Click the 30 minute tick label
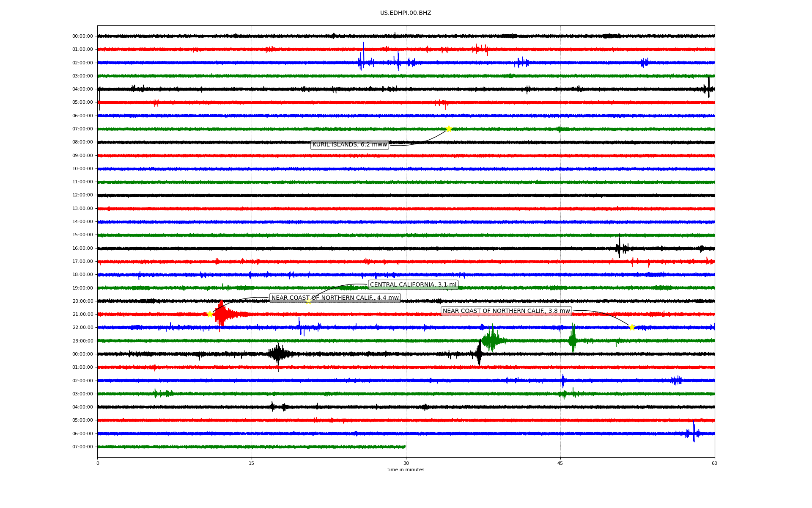 click(406, 463)
